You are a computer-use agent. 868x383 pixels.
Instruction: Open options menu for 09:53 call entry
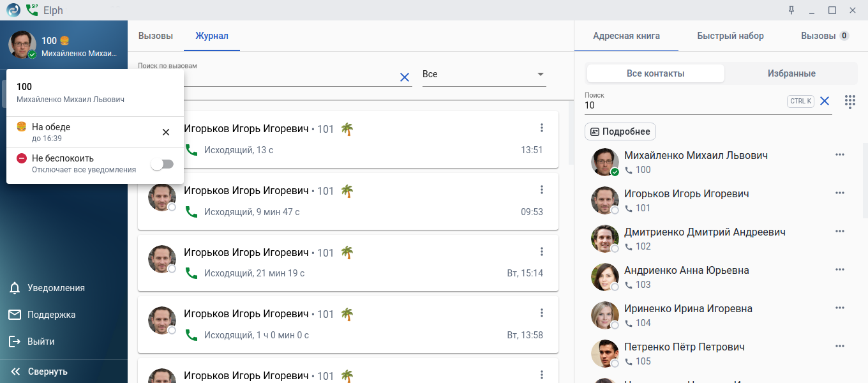[x=542, y=190]
